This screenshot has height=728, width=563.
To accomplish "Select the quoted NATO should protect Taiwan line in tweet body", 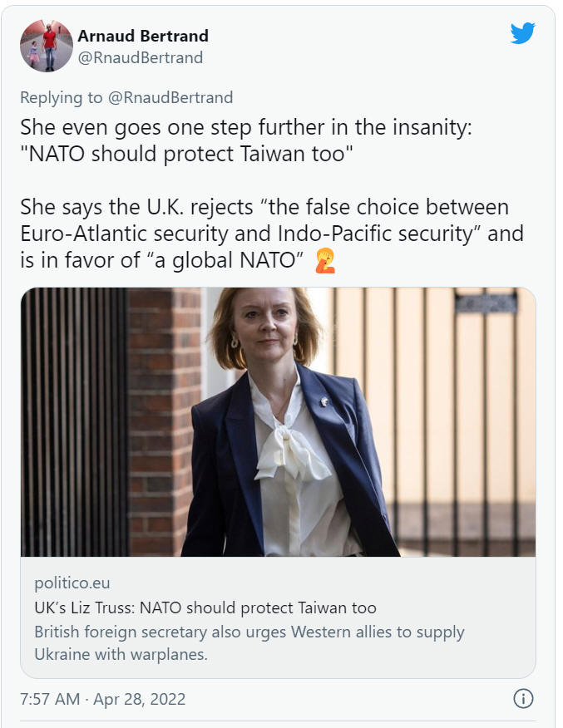I will tap(186, 154).
